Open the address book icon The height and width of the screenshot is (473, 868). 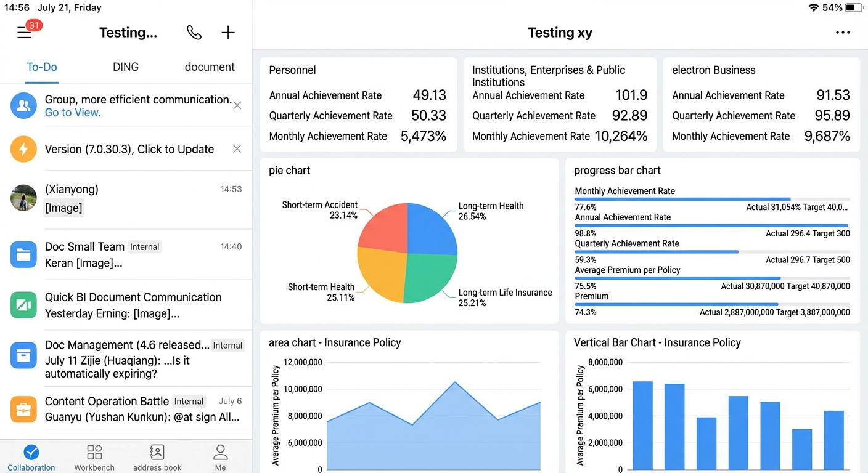point(157,453)
